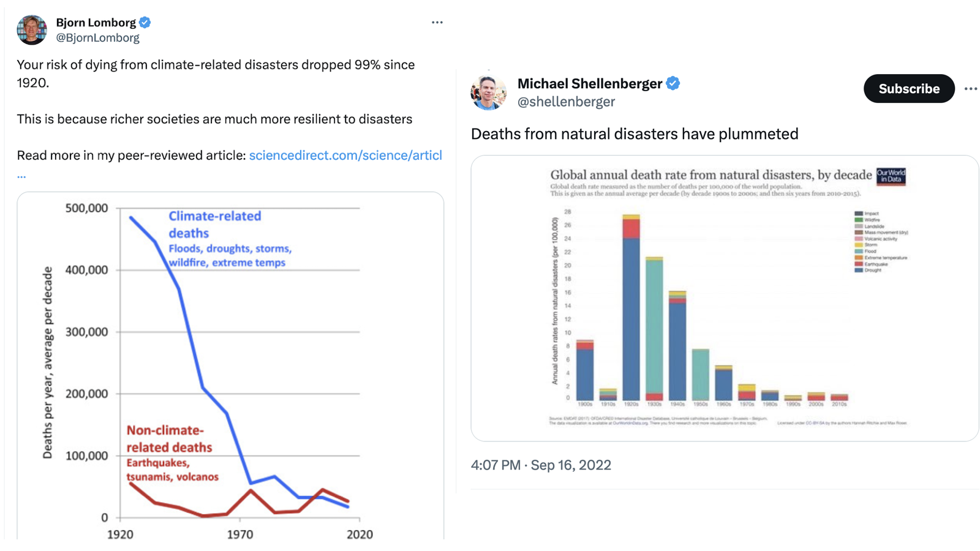Click the 1920s bar in the chart

click(631, 307)
